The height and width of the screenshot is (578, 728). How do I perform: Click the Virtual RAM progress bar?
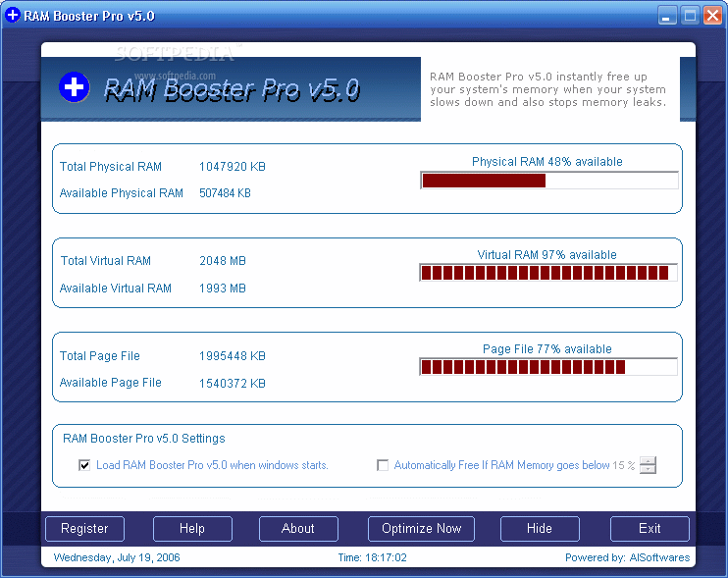[548, 273]
